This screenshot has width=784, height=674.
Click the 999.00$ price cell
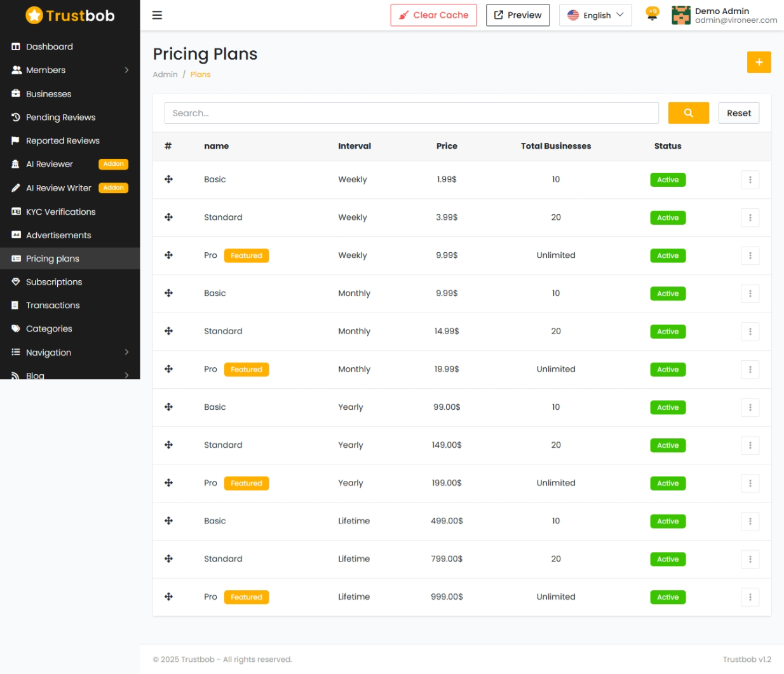coord(447,597)
